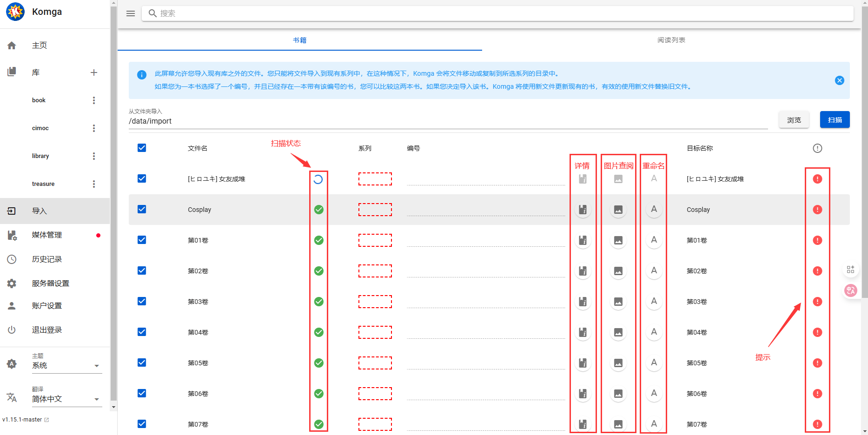Screen dimensions: 868x435
Task: Uncheck the 第04卷 row checkbox
Action: tap(142, 332)
